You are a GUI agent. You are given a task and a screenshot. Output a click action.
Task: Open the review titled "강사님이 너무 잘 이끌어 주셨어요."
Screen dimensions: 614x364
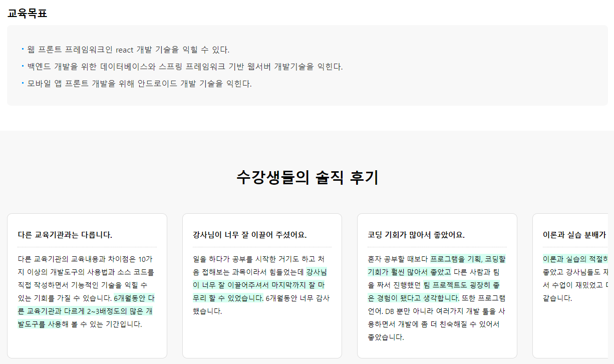pyautogui.click(x=249, y=235)
